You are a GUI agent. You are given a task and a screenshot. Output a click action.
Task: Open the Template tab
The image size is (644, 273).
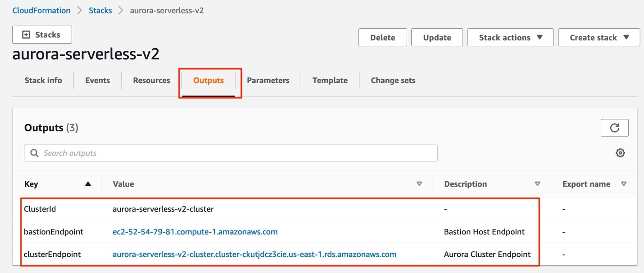[x=330, y=80]
